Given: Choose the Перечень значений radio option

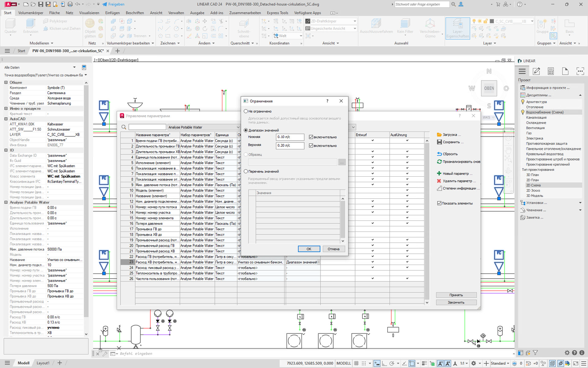Looking at the screenshot, I should tap(246, 171).
